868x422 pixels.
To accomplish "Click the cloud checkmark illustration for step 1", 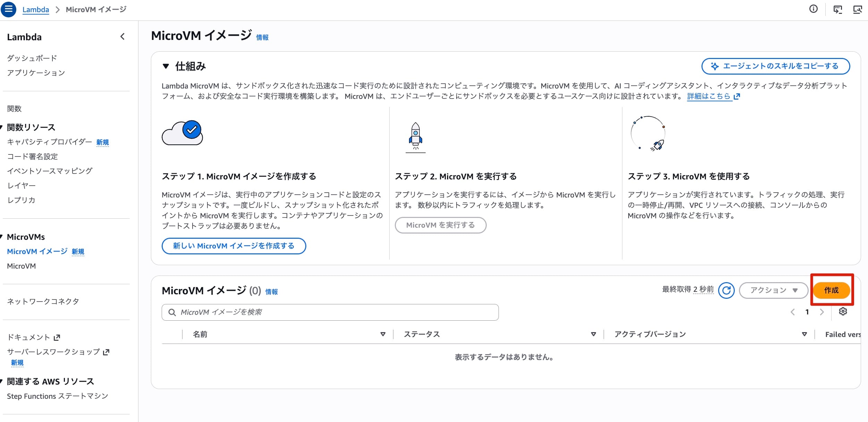I will (182, 133).
